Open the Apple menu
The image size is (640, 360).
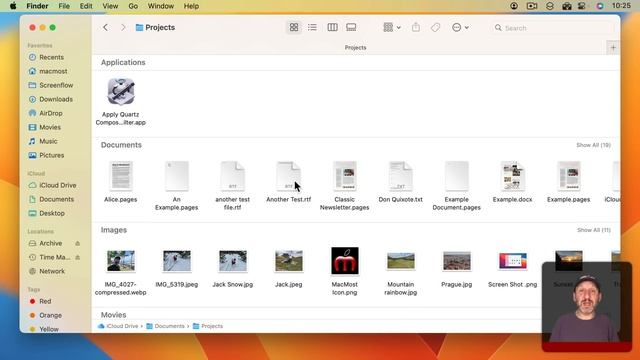13,6
